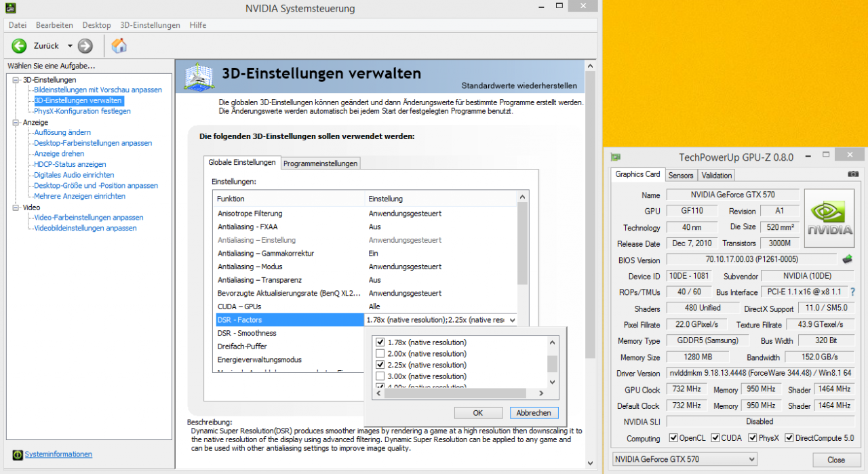Screen dimensions: 868x474
Task: Click NVIDIA Systemsteuerung title bar icon
Action: click(10, 8)
